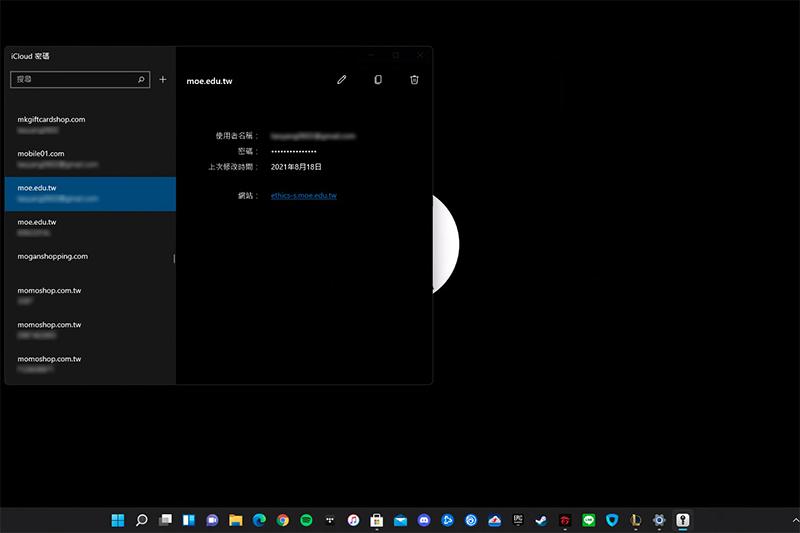Select the mobile01.com password entry

pyautogui.click(x=88, y=159)
